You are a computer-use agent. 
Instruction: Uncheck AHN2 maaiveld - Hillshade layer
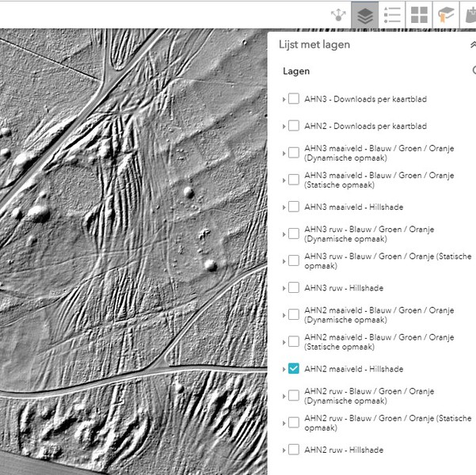(294, 368)
